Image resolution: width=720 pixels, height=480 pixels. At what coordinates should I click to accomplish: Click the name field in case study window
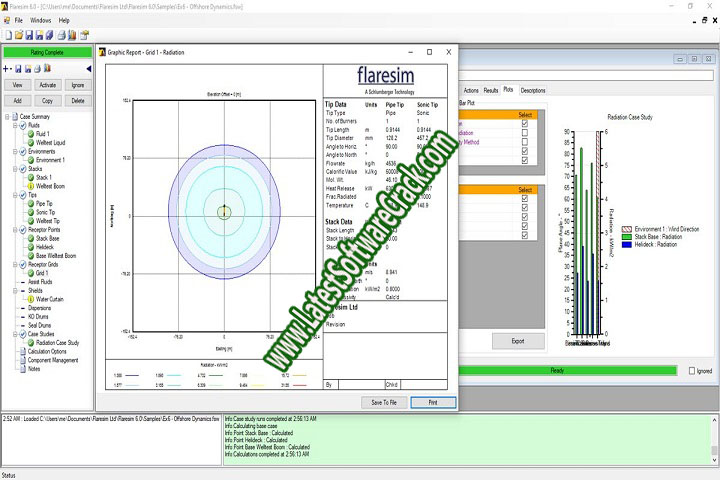click(586, 75)
